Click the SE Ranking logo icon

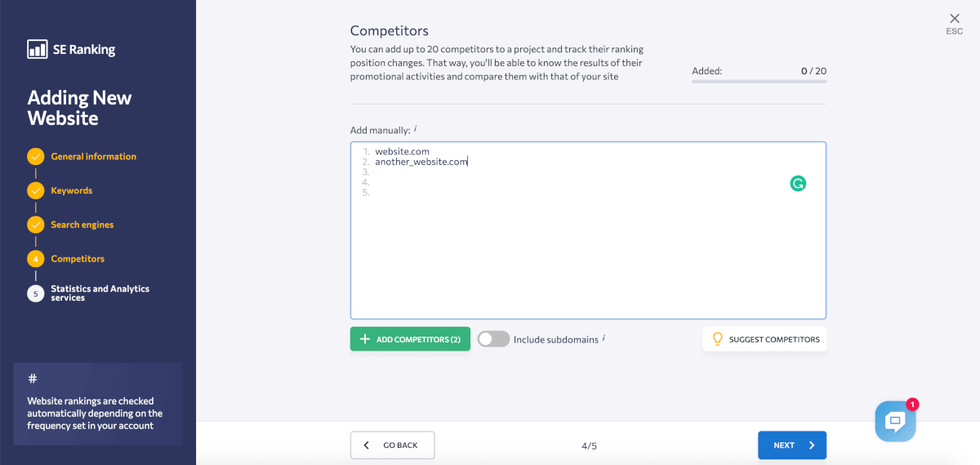[x=38, y=49]
